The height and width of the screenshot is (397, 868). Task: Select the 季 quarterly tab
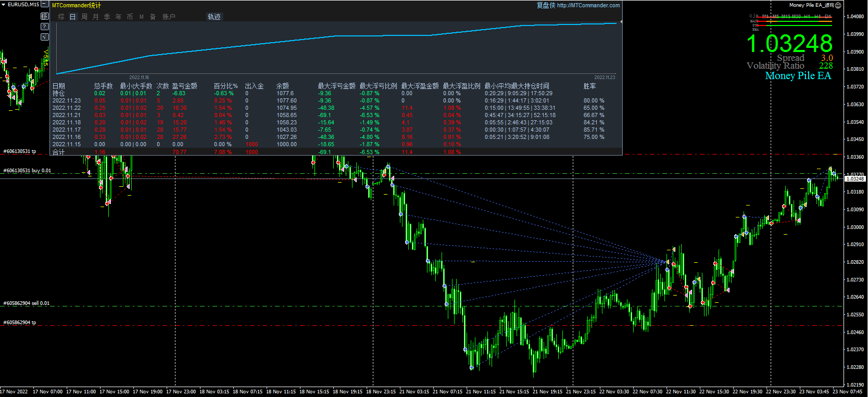pos(107,17)
